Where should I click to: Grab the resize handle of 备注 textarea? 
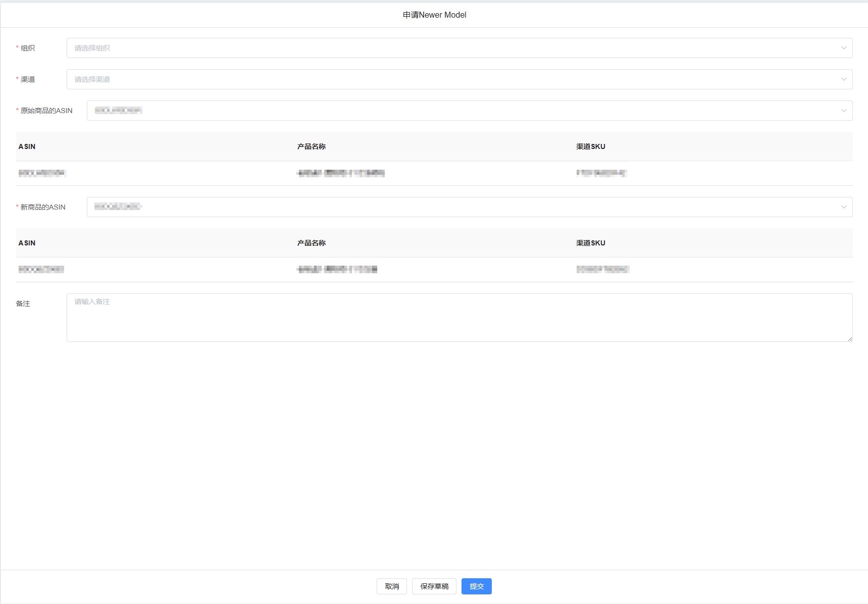pos(850,339)
